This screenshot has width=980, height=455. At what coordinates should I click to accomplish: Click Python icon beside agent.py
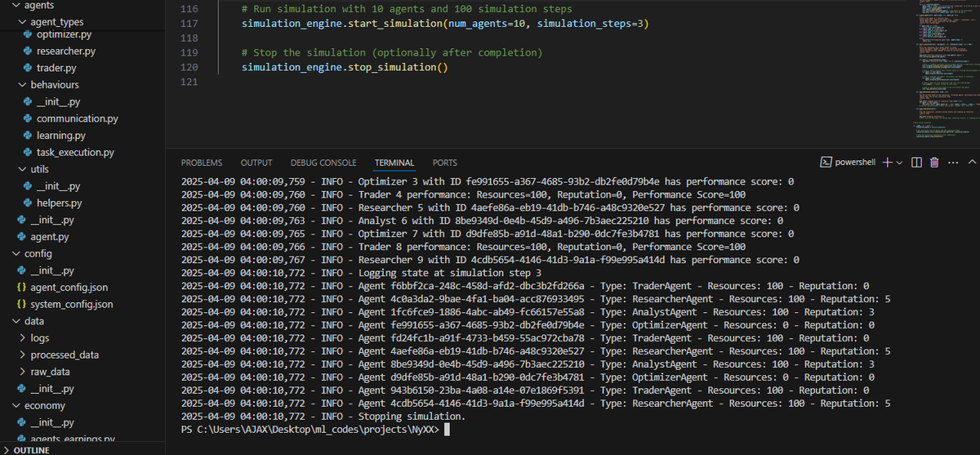tap(21, 237)
